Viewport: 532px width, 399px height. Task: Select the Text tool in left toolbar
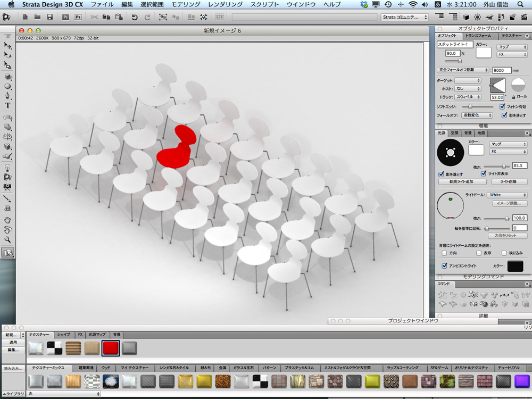pos(7,105)
